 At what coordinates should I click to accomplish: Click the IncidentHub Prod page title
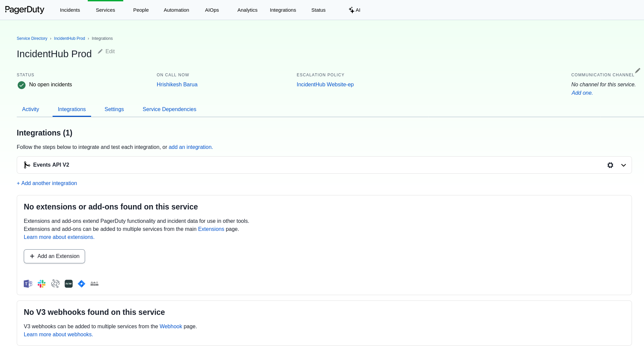coord(54,54)
